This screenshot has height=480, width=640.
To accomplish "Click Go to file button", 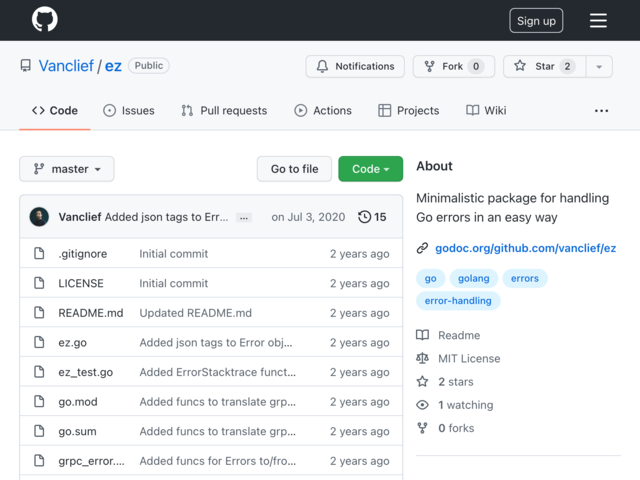I will [294, 169].
